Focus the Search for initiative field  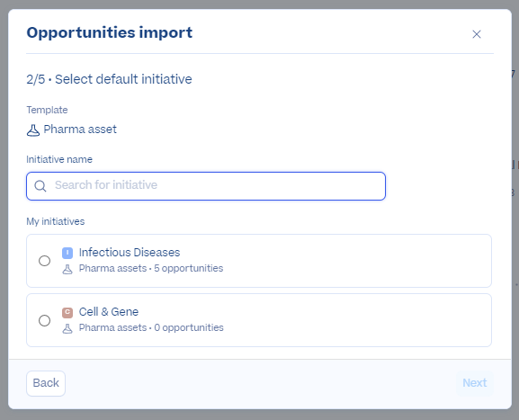coord(206,186)
